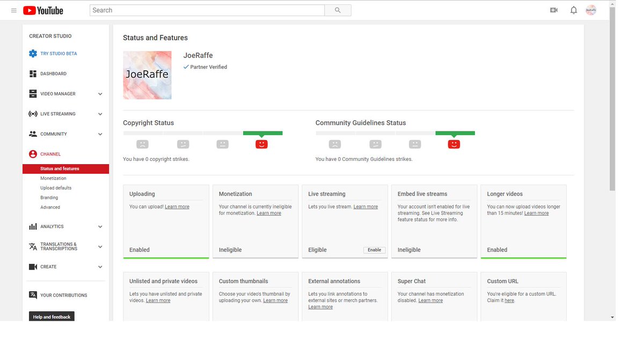Click the green Community Guidelines progress bar segment
This screenshot has height=362, width=644.
(x=455, y=133)
